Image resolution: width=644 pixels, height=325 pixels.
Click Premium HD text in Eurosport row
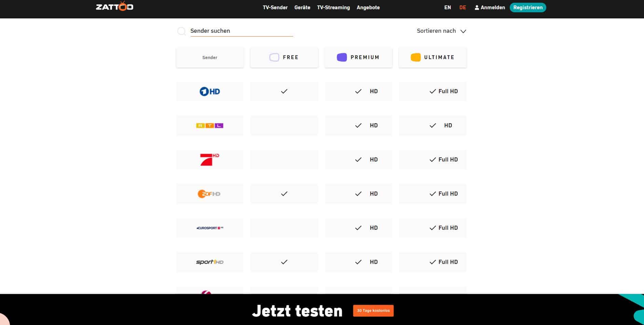click(374, 228)
